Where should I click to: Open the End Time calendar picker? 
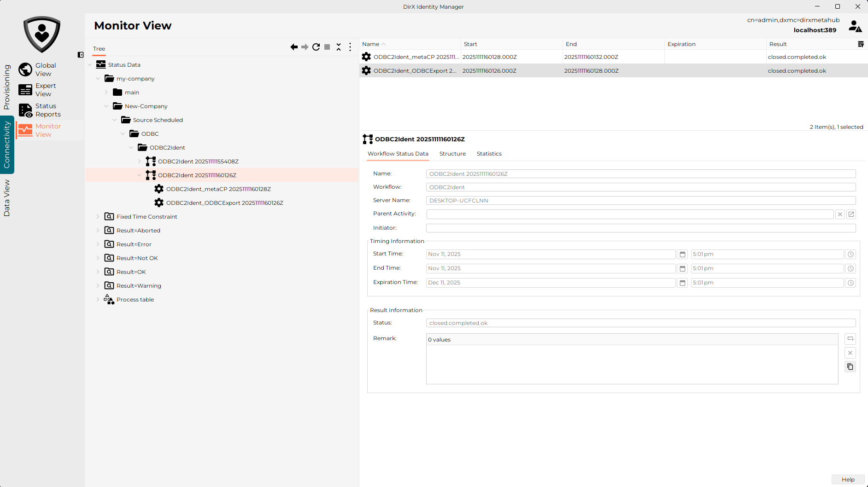(683, 269)
